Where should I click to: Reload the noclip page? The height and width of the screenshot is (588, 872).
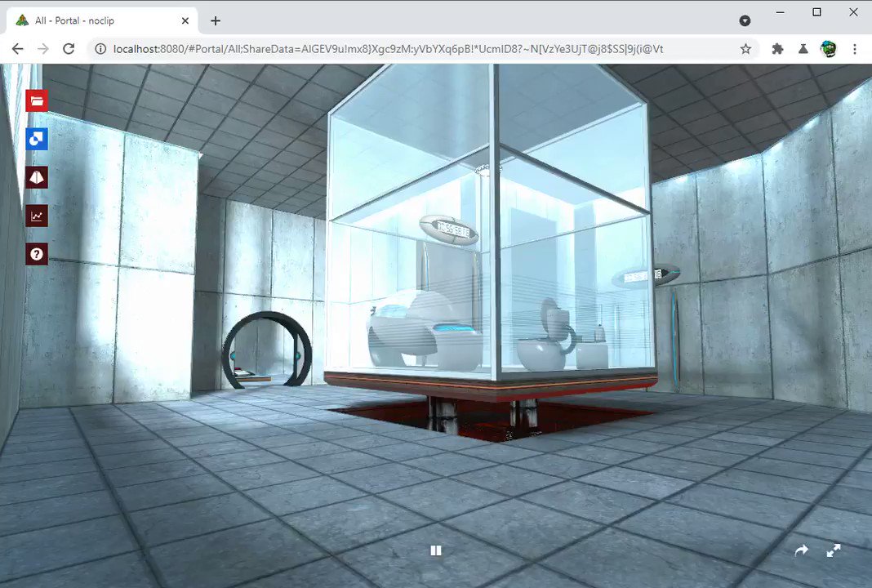(x=69, y=49)
